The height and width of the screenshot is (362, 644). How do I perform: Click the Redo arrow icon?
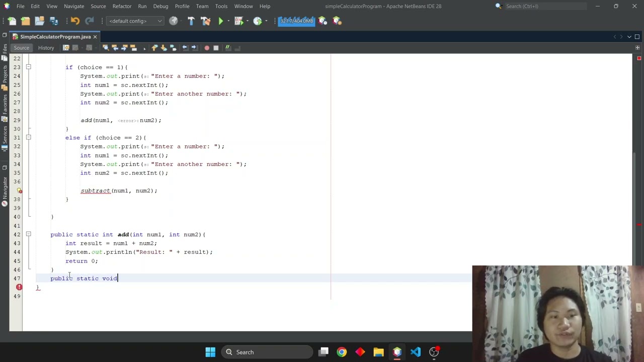pyautogui.click(x=90, y=21)
